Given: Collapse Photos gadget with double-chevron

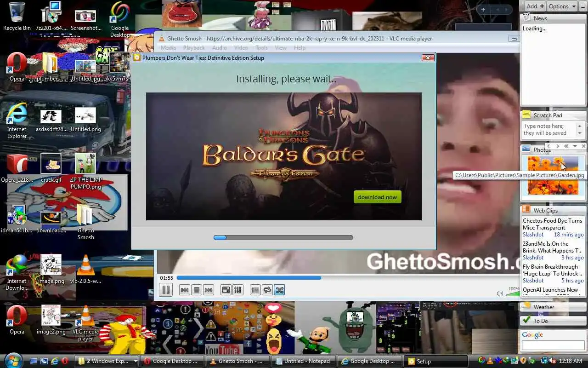Looking at the screenshot, I should pyautogui.click(x=566, y=146).
